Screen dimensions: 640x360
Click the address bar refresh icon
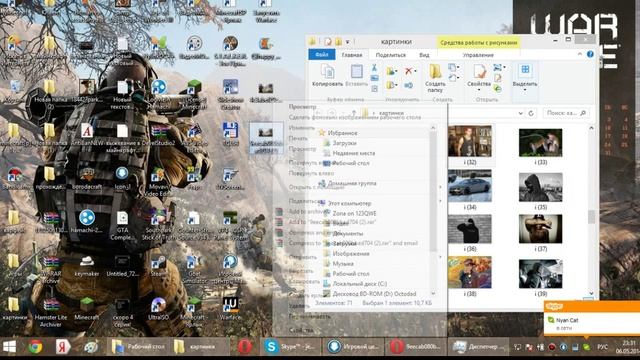531,113
